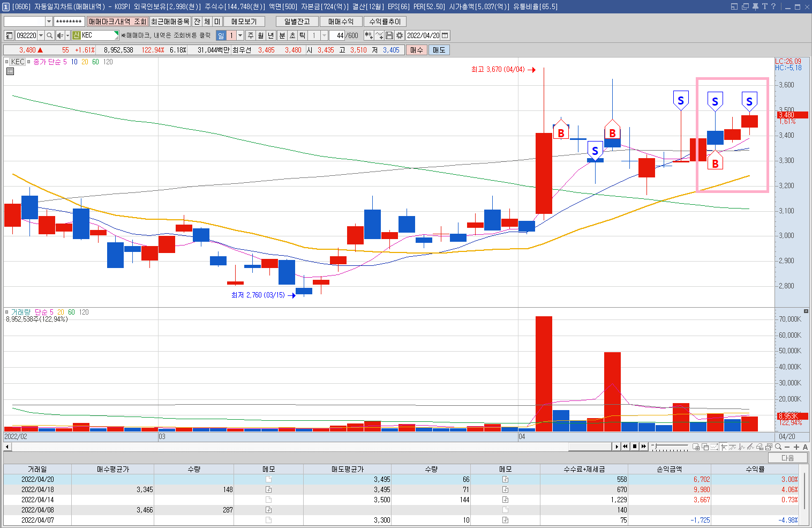812x528 pixels.
Task: Click the 다음 next button
Action: pos(787,458)
